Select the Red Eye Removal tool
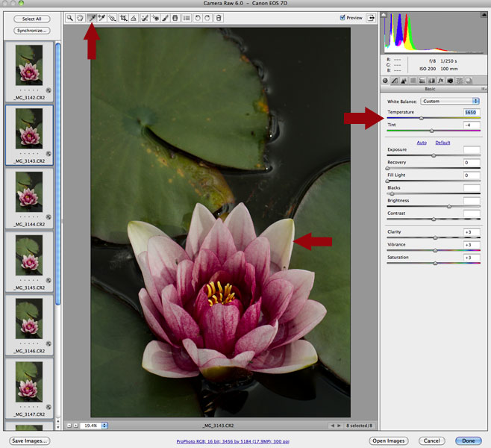491x448 pixels. coord(155,18)
